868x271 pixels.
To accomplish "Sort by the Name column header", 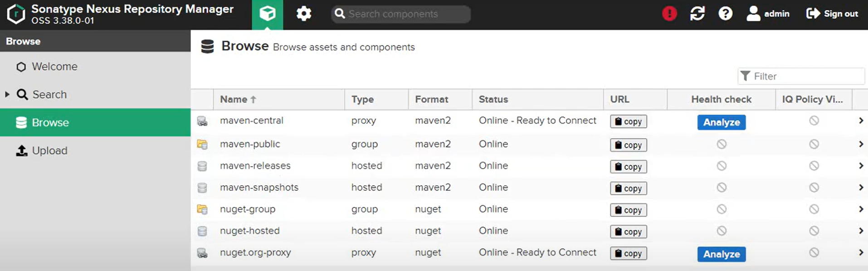I will (279, 99).
